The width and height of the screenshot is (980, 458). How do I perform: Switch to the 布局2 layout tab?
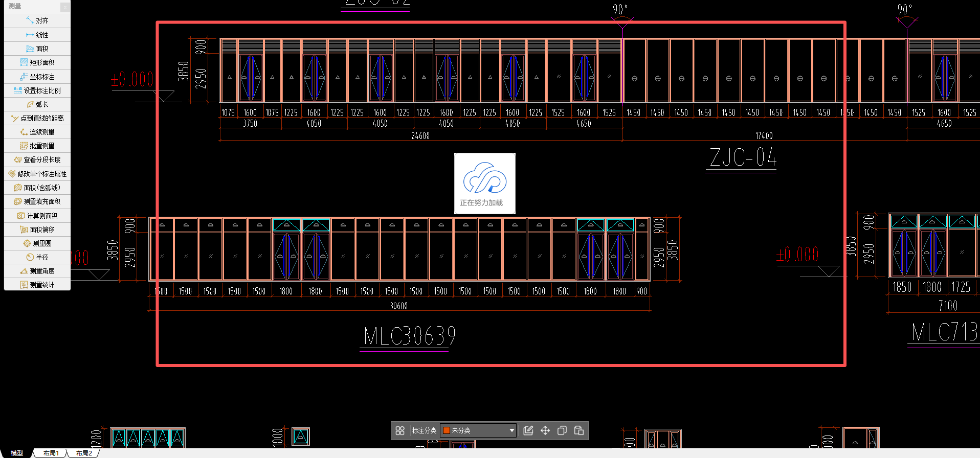pos(84,453)
